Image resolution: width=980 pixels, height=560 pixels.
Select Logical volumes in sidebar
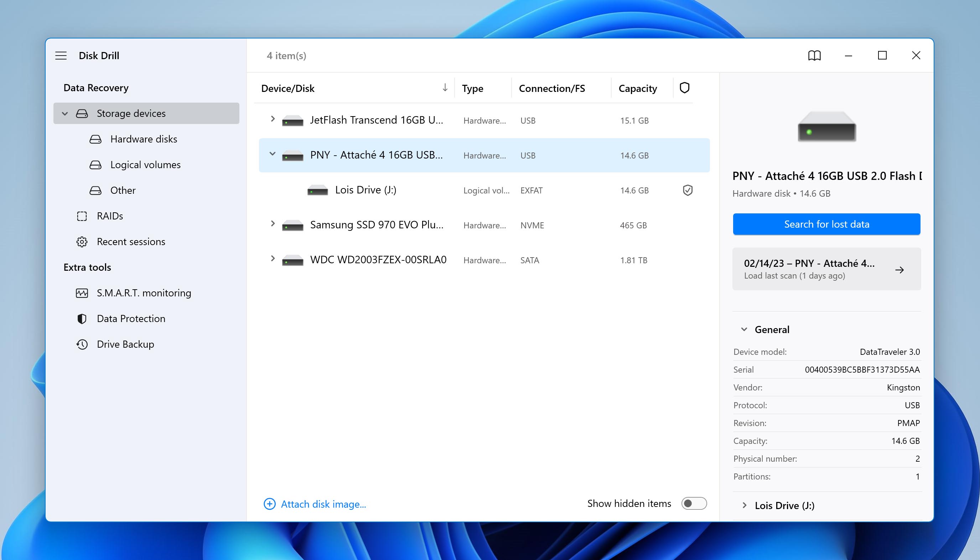click(x=146, y=164)
